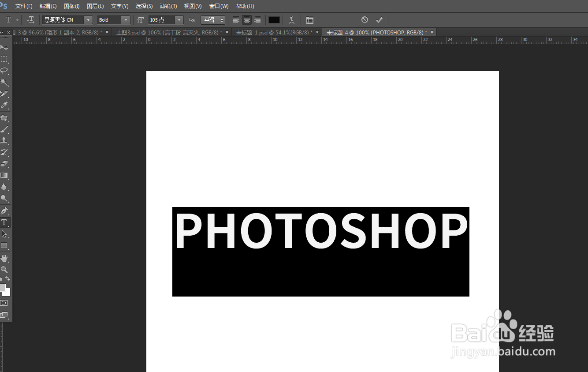Image resolution: width=588 pixels, height=372 pixels.
Task: Select the Rectangular Marquee tool
Action: [x=4, y=59]
